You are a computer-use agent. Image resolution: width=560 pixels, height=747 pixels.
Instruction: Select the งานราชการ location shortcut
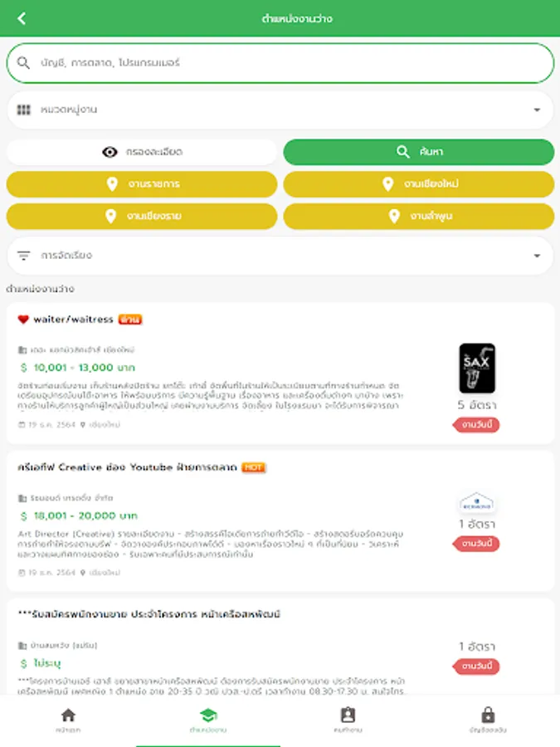pos(142,184)
